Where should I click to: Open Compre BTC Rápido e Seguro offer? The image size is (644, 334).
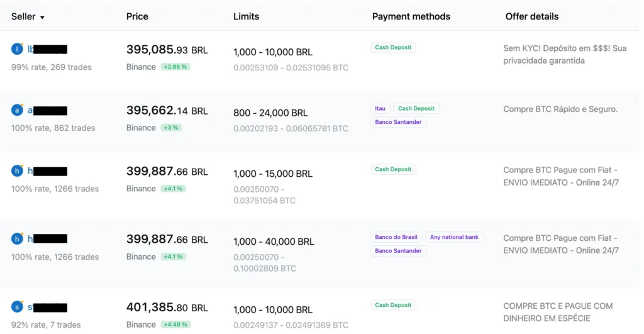[560, 109]
